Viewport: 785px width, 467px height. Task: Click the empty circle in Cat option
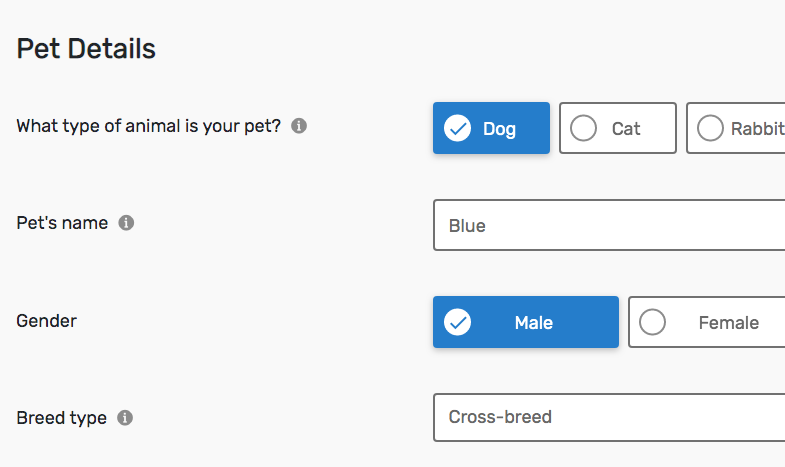(583, 128)
